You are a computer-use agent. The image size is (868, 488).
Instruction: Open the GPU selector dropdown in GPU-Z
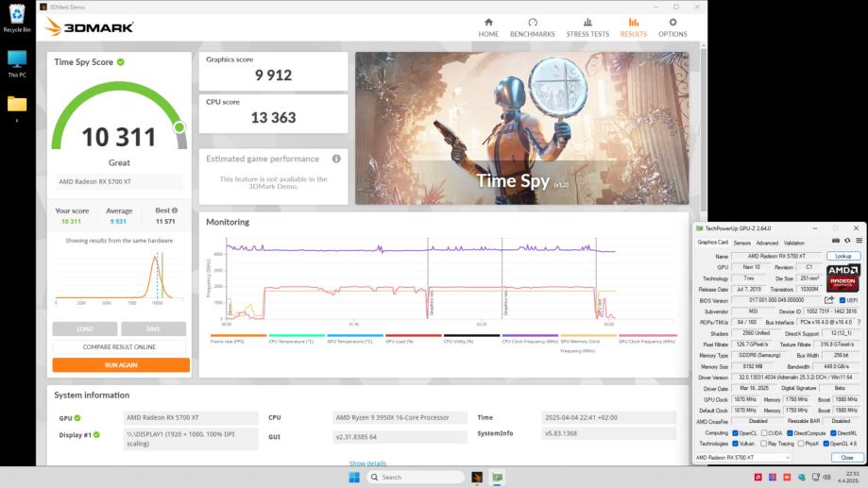pyautogui.click(x=743, y=458)
